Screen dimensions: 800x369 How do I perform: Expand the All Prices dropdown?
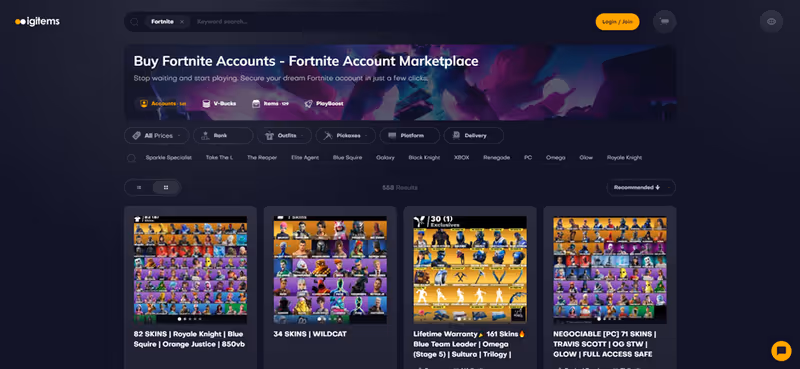(157, 136)
